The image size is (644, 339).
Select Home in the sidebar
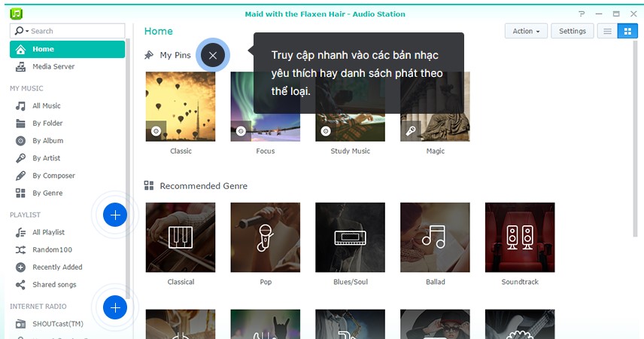(67, 50)
